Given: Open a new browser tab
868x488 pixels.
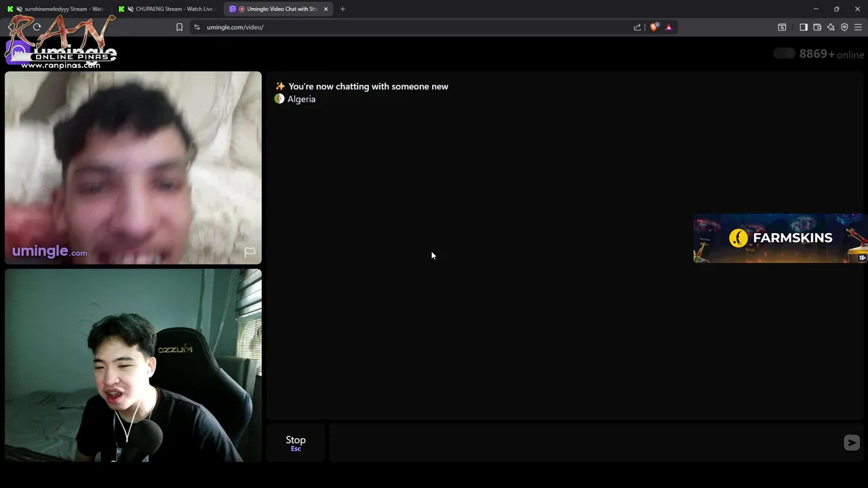Looking at the screenshot, I should (342, 9).
